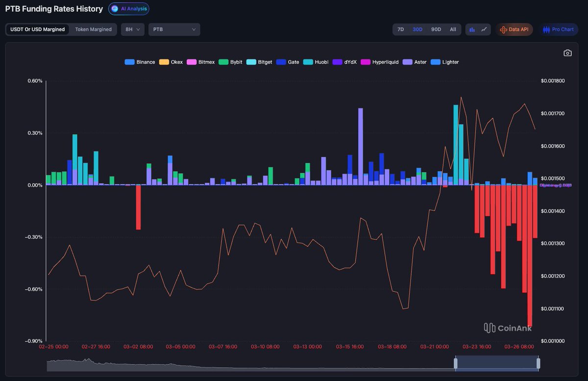Viewport: 588px width, 381px height.
Task: Click the AI Analysis sparkle badge icon
Action: [x=115, y=9]
